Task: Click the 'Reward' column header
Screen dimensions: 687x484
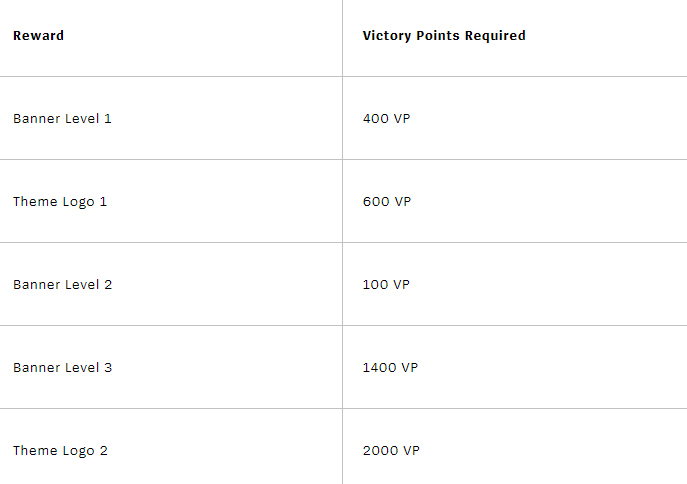Action: click(38, 36)
